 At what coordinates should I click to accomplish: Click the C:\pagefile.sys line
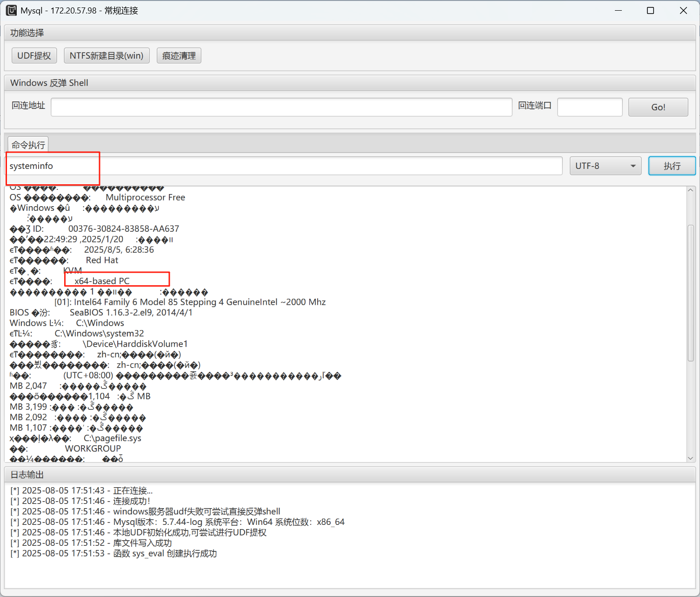112,438
